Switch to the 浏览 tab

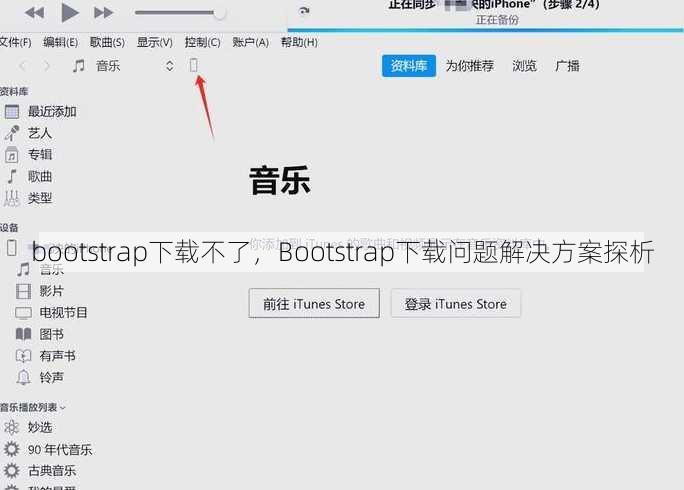[x=524, y=66]
